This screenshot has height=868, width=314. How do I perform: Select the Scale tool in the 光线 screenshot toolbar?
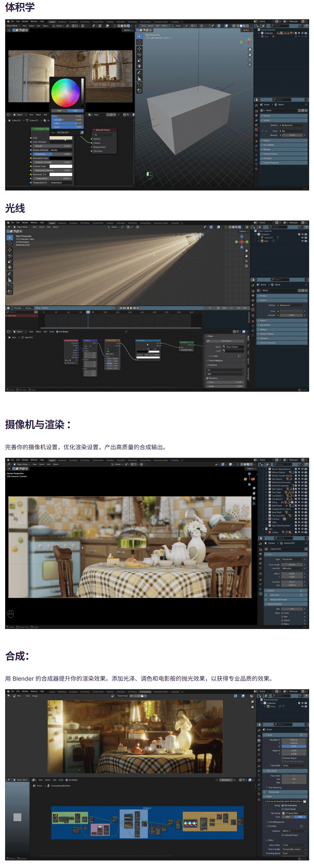10,261
